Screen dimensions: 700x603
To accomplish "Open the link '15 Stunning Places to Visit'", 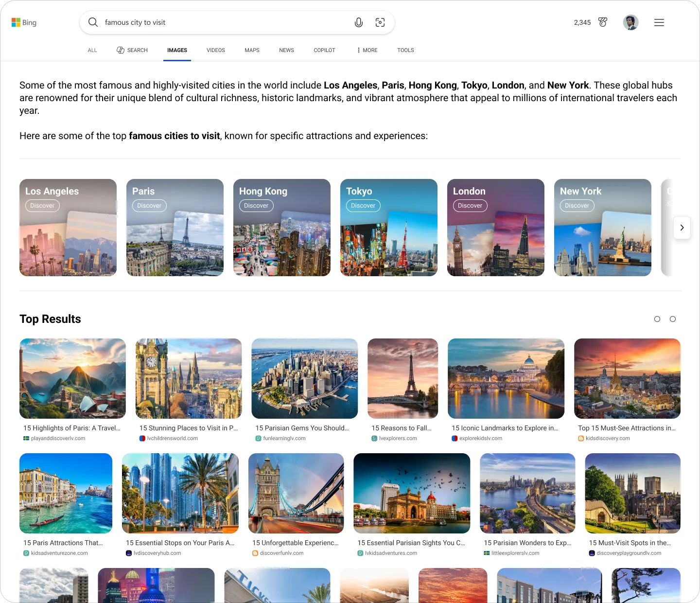I will click(189, 428).
